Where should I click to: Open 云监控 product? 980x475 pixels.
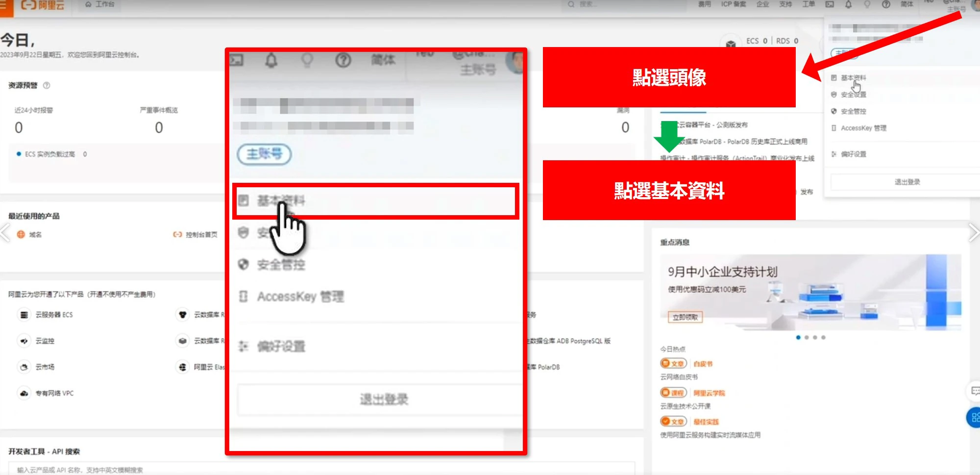click(45, 341)
